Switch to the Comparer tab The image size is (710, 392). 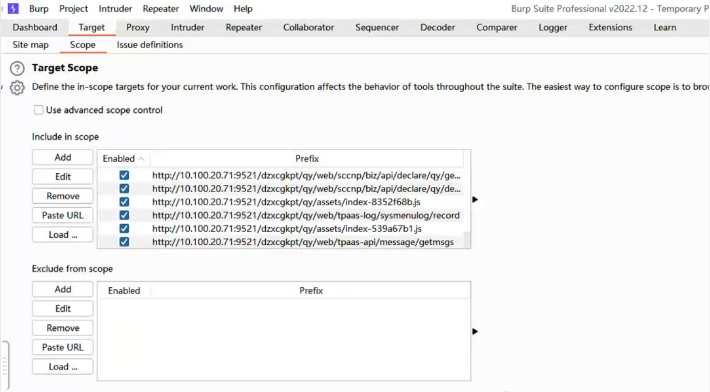tap(496, 28)
